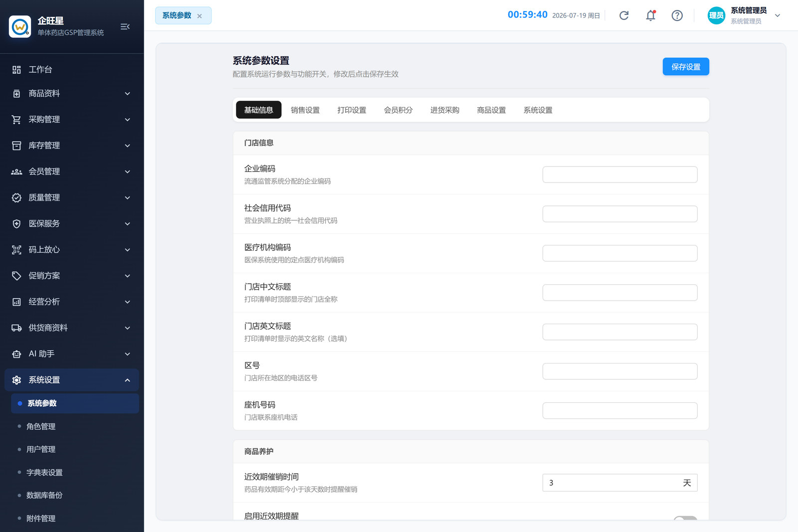Expand the 采购管理 menu chevron
The image size is (798, 532).
(127, 120)
